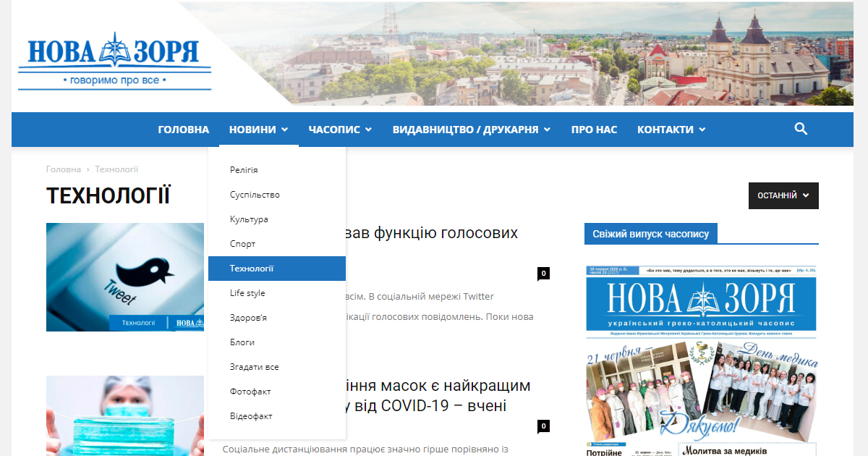This screenshot has width=868, height=456.
Task: Open the Про нас page
Action: (x=594, y=130)
